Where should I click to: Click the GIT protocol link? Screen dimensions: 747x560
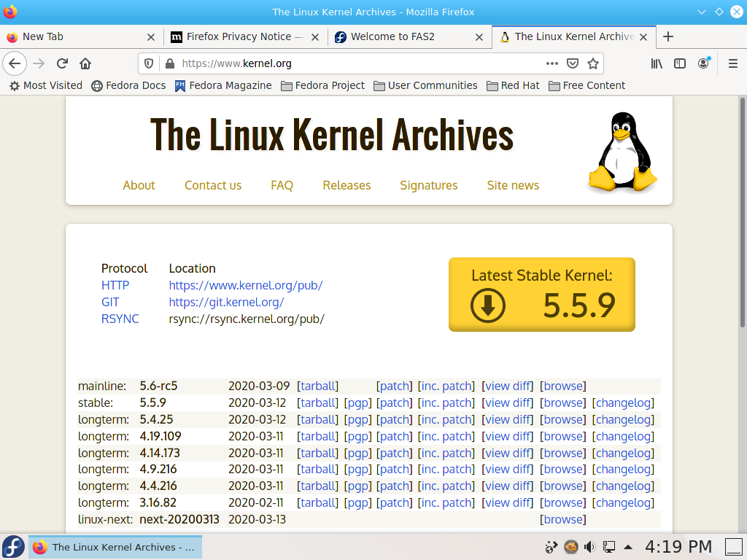pyautogui.click(x=110, y=302)
